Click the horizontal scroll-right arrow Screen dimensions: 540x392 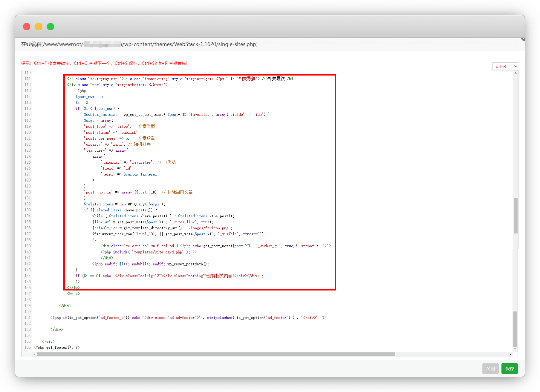(510, 354)
